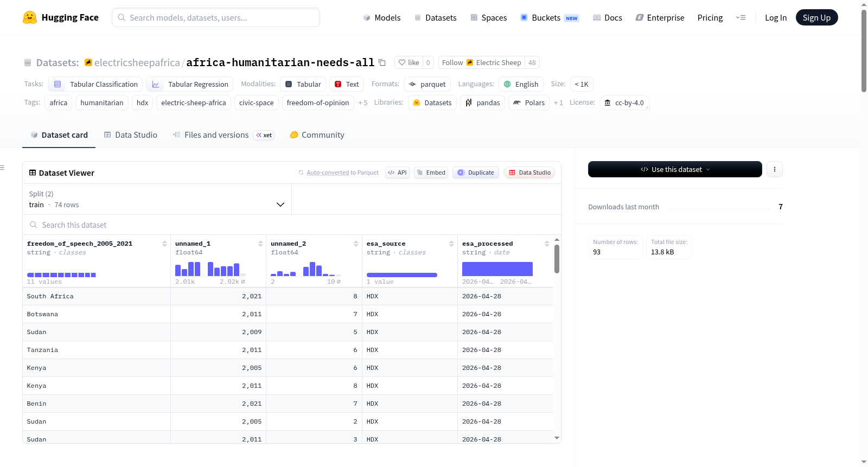Click the dataset table vertical scrollbar
The height and width of the screenshot is (467, 868).
557,259
